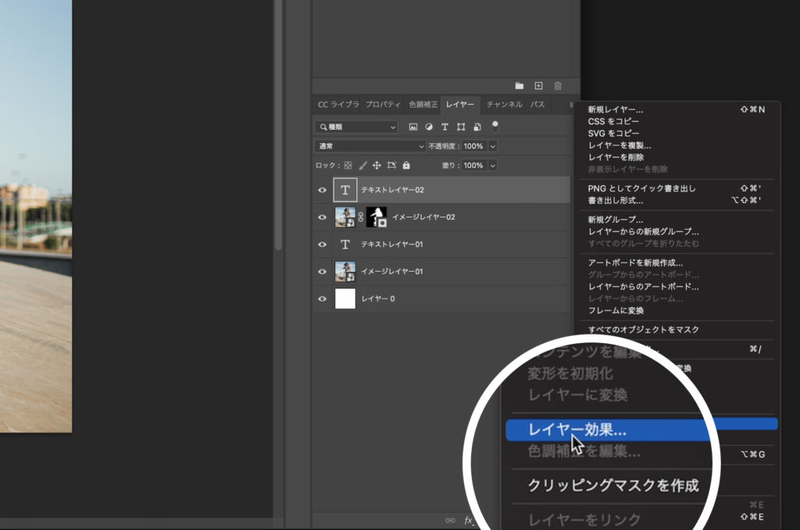This screenshot has width=800, height=530.
Task: Click the イメージレイヤー01 image thumbnail
Action: click(345, 271)
